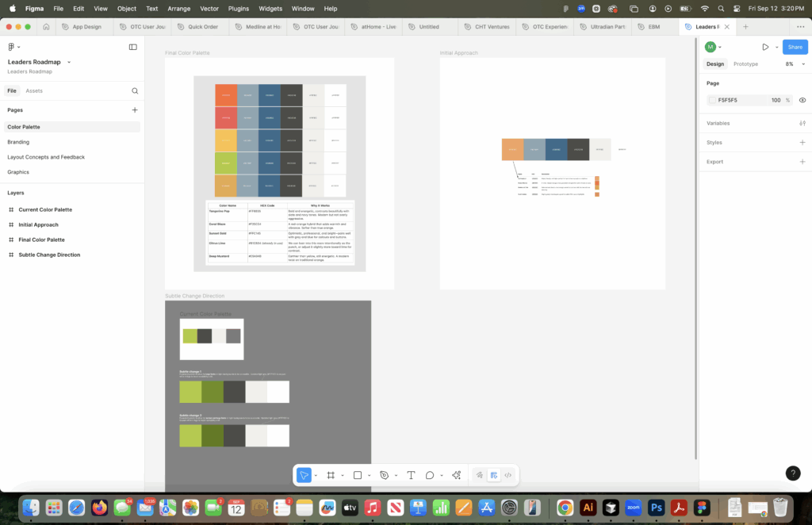Pick the Pen tool
The image size is (812, 525).
coord(384,475)
